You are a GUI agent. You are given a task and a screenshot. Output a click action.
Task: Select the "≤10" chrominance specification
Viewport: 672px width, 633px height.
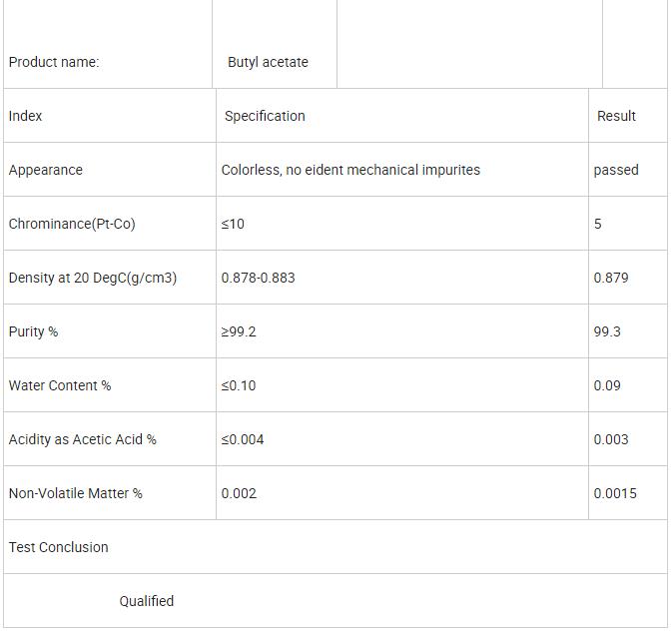point(233,224)
